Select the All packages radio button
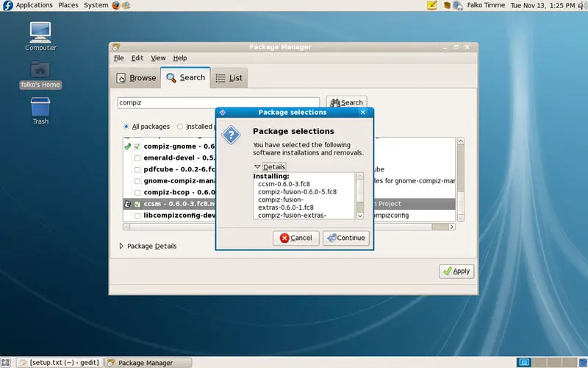The height and width of the screenshot is (368, 588). pos(126,127)
